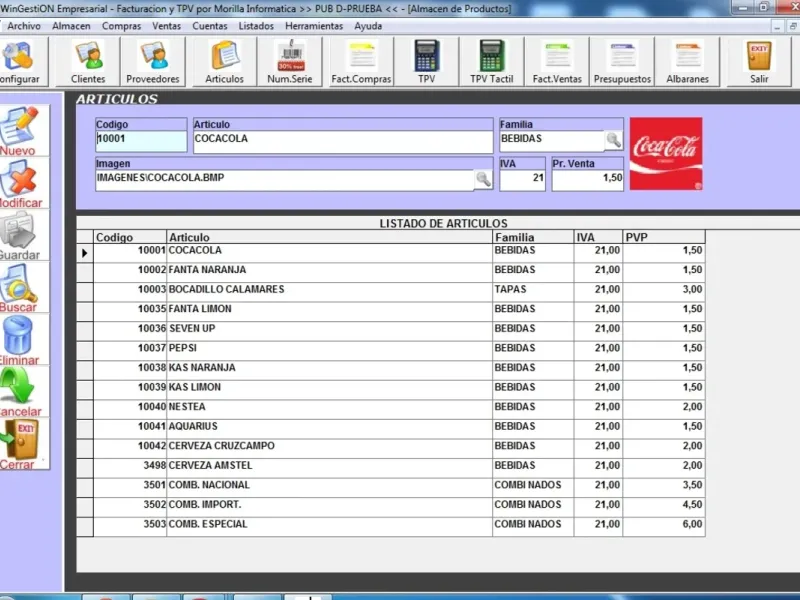
Task: Open the Listados menu
Action: click(257, 25)
